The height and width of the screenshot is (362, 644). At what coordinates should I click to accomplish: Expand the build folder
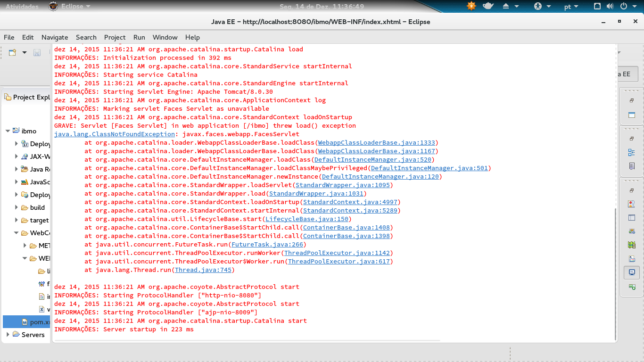pyautogui.click(x=17, y=207)
